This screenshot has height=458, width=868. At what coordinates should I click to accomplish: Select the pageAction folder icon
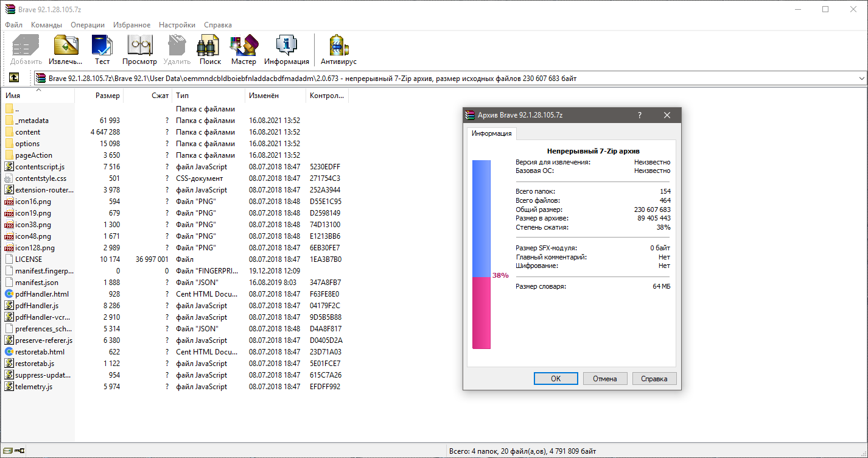(x=9, y=155)
